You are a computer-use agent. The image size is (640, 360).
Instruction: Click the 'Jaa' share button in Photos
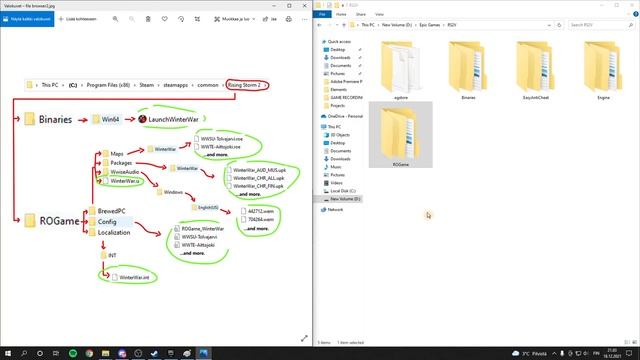click(270, 19)
